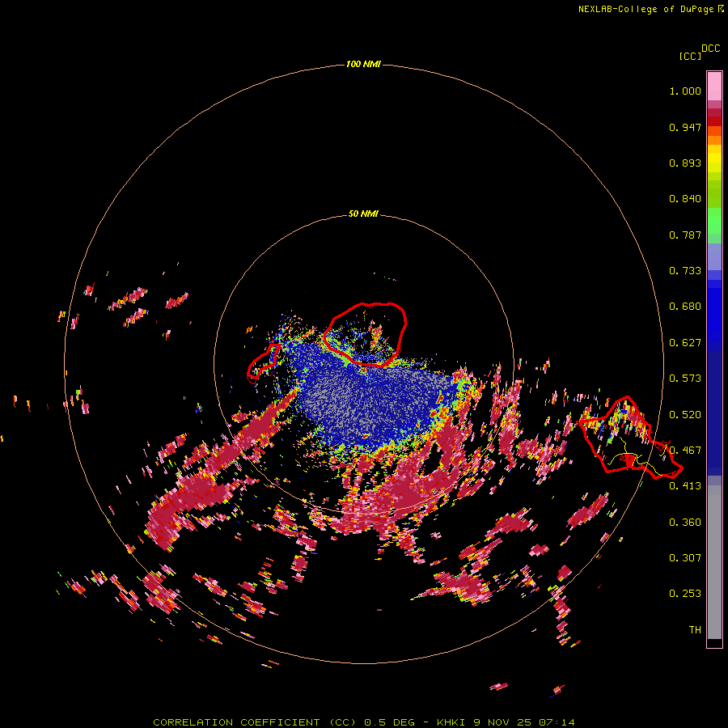
Task: Click the 0.680 color scale value
Action: tap(685, 307)
